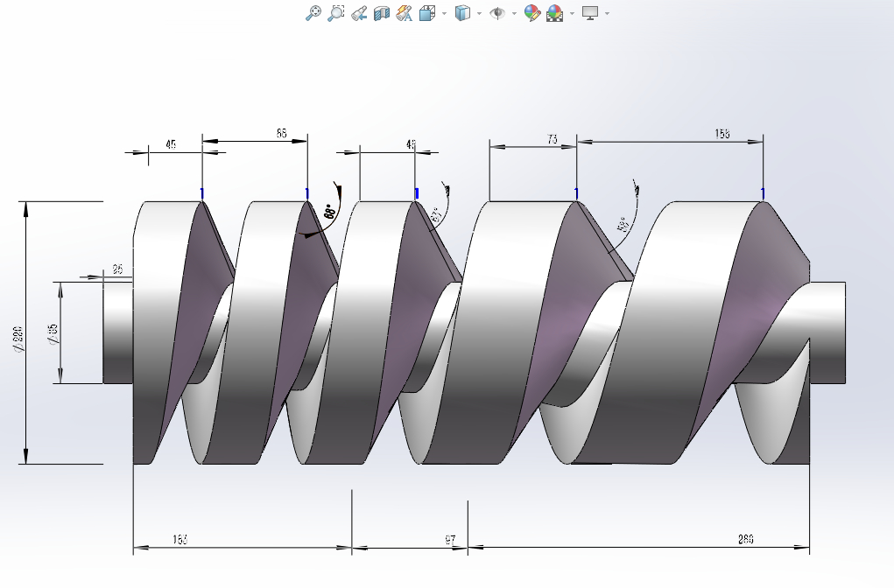Select the Ø220 outer diameter dimension
This screenshot has height=588, width=894.
(x=18, y=339)
